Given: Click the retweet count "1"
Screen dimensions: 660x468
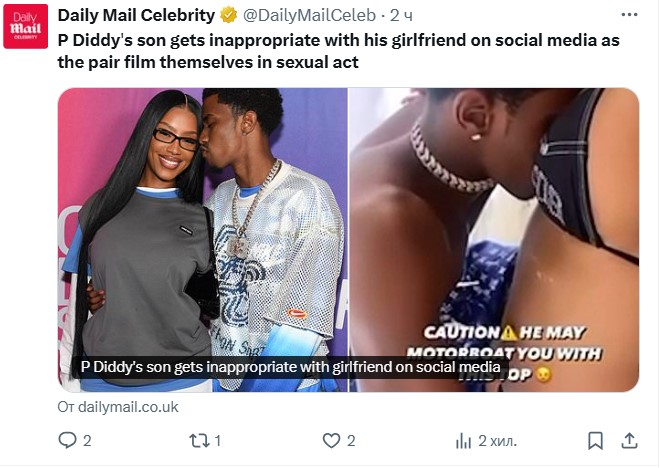Looking at the screenshot, I should 217,440.
